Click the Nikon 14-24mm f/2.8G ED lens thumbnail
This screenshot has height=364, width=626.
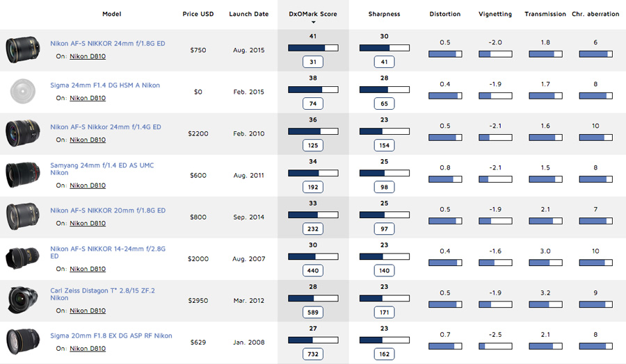(x=23, y=258)
